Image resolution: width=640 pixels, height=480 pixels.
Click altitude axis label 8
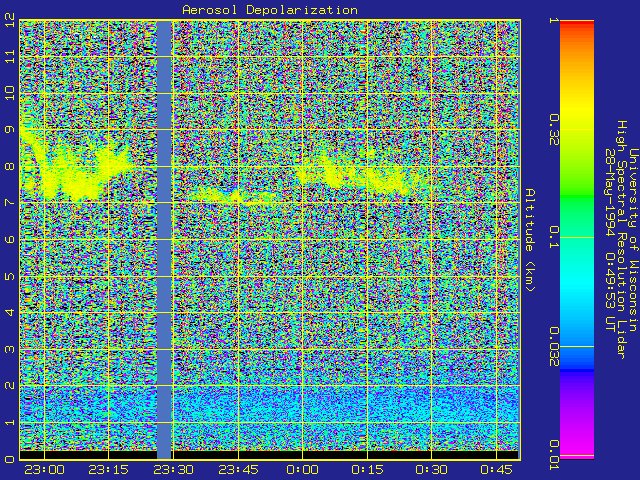(10, 166)
